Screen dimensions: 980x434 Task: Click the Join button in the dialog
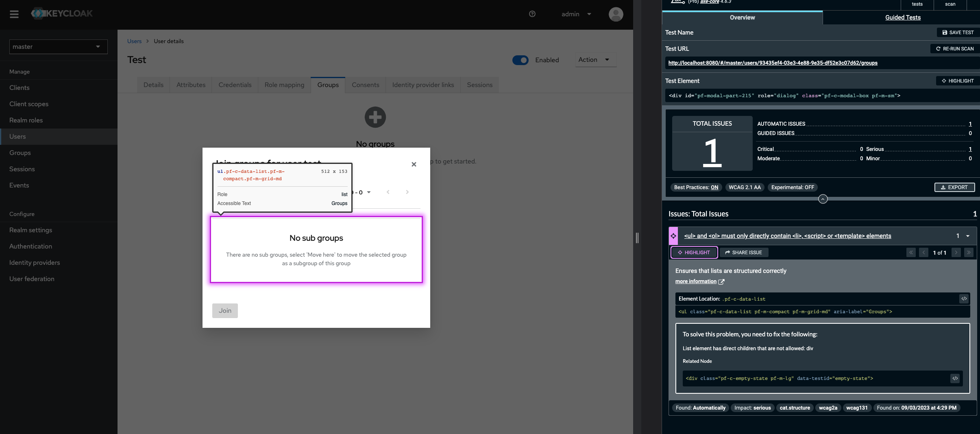224,310
